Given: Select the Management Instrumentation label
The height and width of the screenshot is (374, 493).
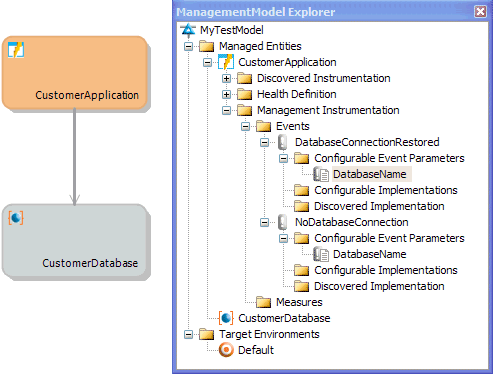Looking at the screenshot, I should [328, 110].
